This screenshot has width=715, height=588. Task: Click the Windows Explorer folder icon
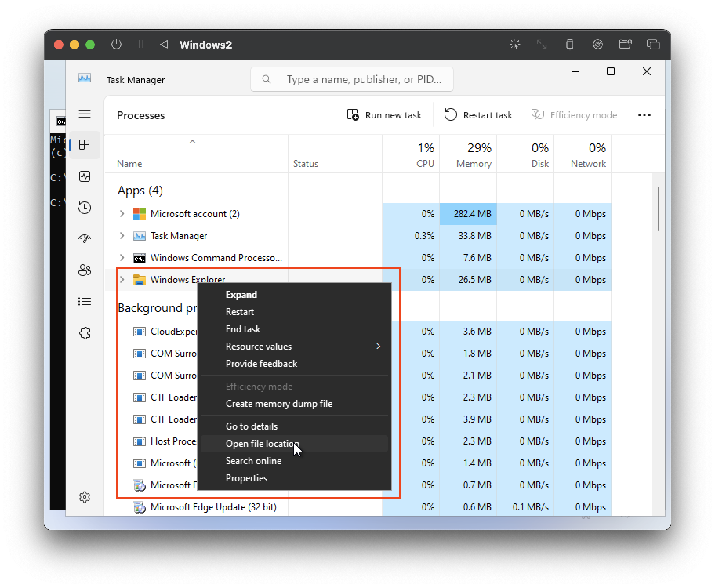point(140,280)
